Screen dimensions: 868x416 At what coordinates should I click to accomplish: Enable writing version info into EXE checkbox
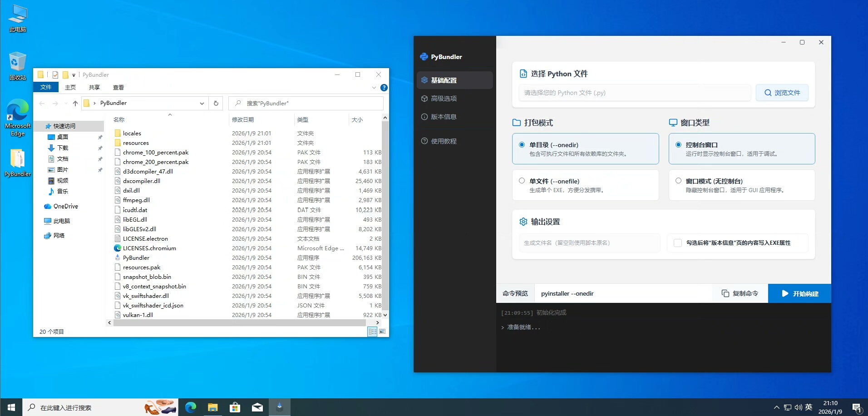[678, 243]
